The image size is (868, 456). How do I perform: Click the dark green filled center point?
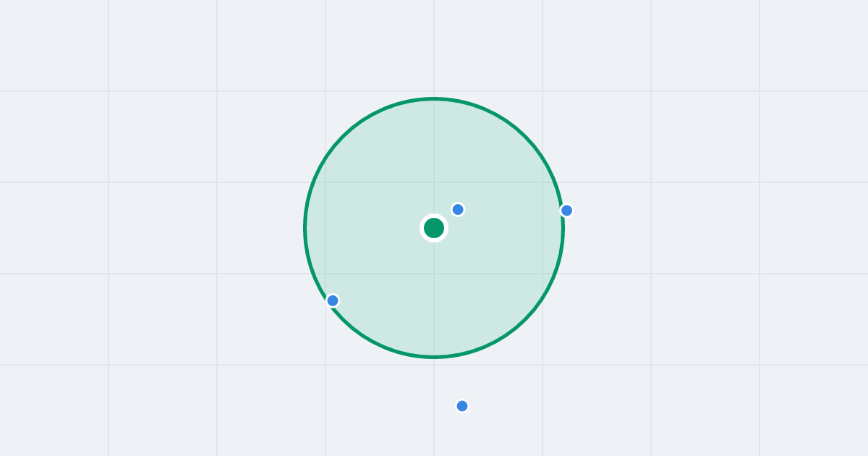pos(434,228)
